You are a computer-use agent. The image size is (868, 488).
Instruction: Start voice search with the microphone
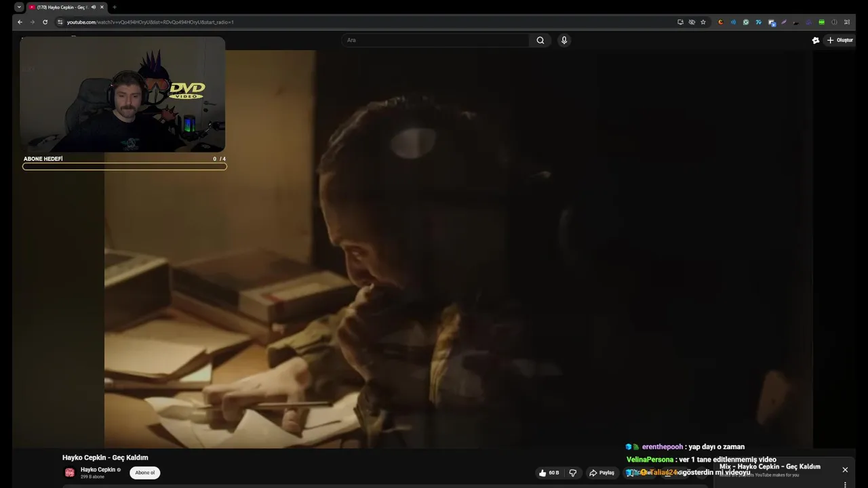tap(564, 40)
